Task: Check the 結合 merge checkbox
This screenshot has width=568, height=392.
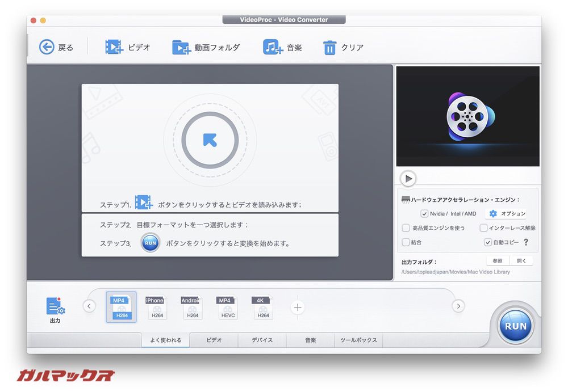Action: click(x=406, y=242)
